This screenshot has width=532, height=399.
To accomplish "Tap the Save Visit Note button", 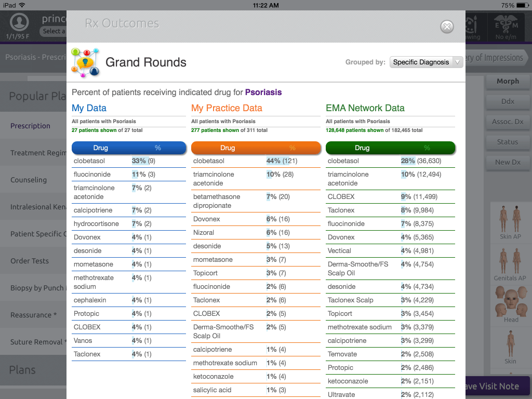I will coord(498,386).
